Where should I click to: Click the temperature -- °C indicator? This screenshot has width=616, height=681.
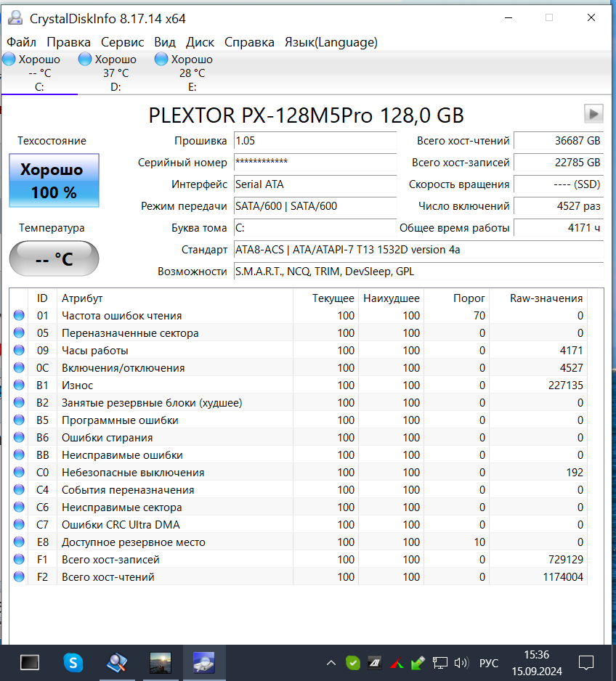pos(54,258)
